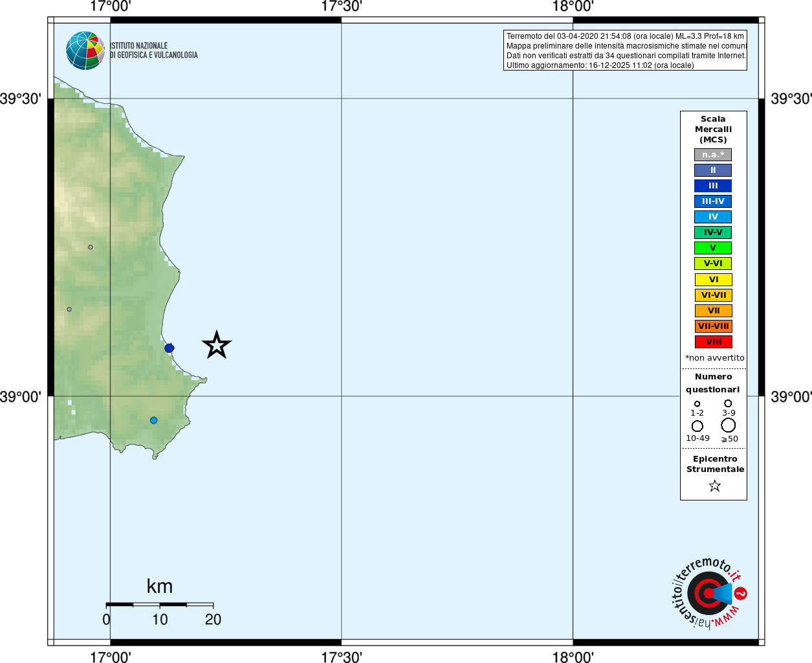Click the top 17°00' longitude label
Viewport: 812px width, 663px height.
coord(110,6)
